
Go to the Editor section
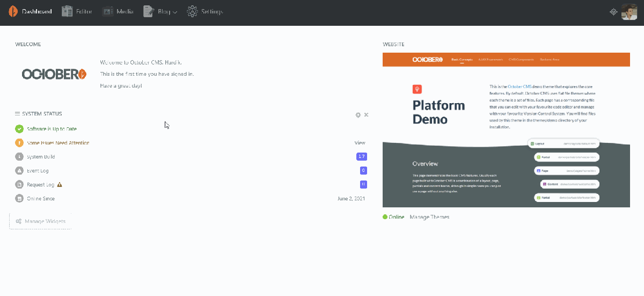coord(77,11)
